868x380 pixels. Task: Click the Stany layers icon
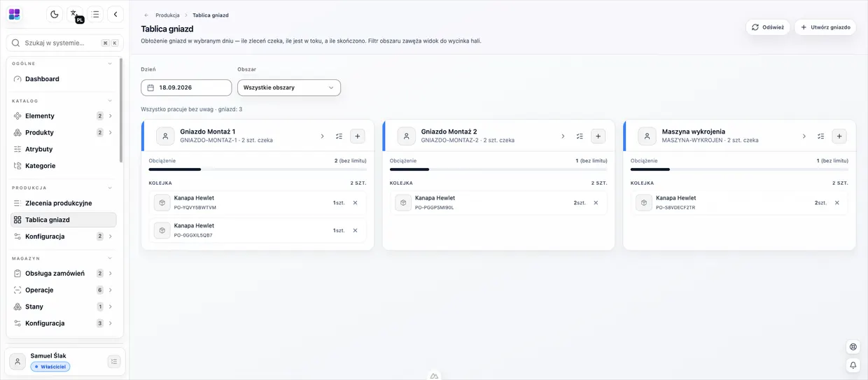17,307
